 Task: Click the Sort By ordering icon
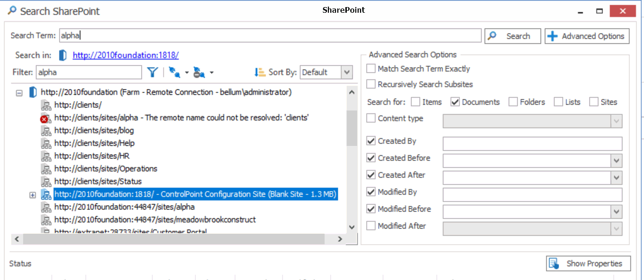pos(259,72)
